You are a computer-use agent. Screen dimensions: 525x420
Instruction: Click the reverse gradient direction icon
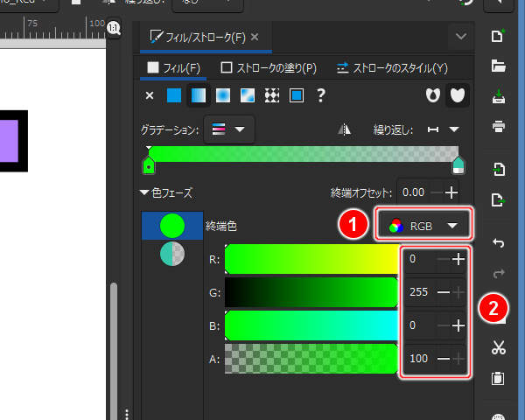tap(345, 129)
